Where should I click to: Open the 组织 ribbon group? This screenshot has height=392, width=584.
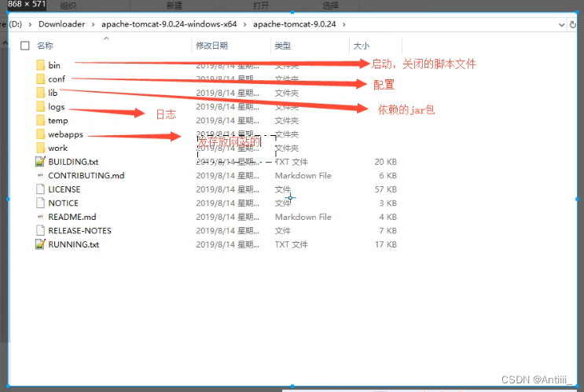68,5
